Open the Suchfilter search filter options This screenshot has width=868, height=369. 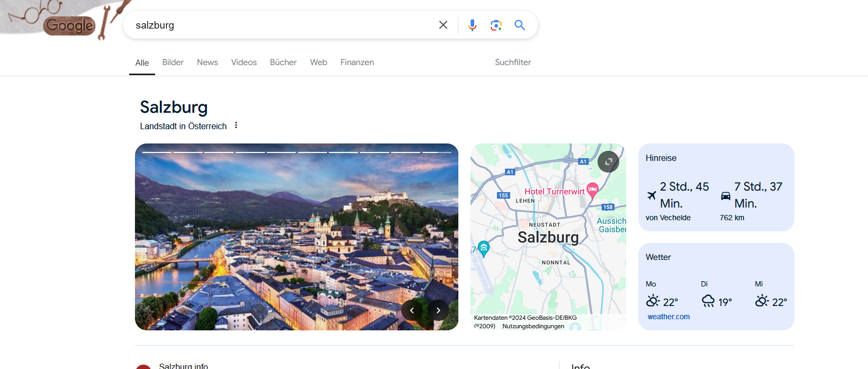click(x=512, y=62)
